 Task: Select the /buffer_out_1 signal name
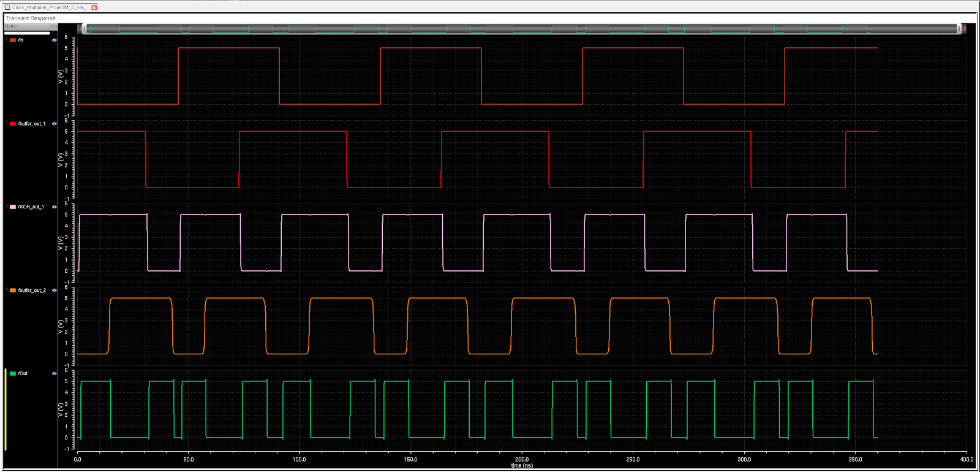(x=31, y=124)
